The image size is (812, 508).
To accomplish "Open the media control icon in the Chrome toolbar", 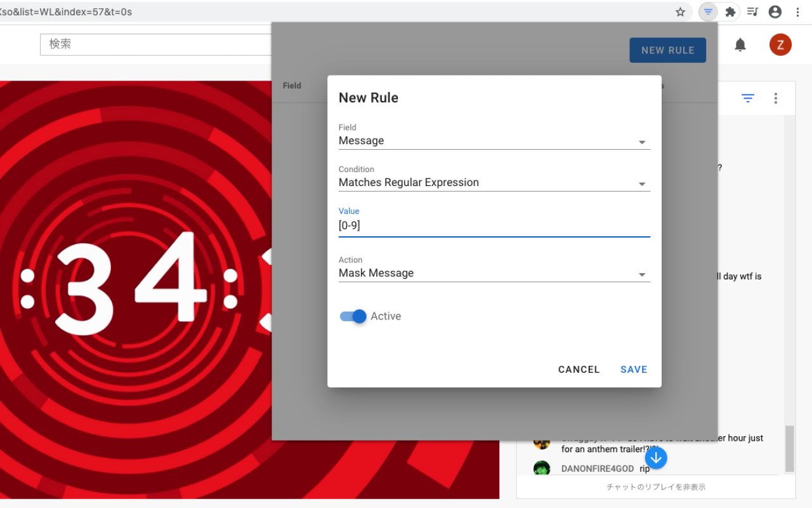I will pyautogui.click(x=752, y=11).
